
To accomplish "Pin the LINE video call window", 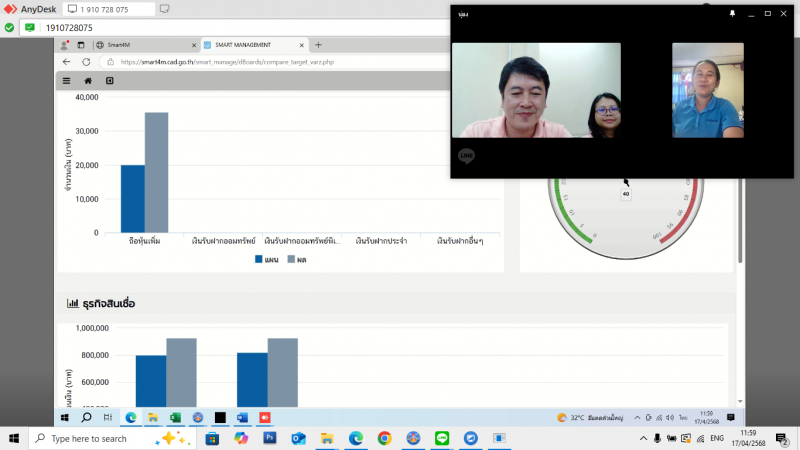I will click(732, 14).
